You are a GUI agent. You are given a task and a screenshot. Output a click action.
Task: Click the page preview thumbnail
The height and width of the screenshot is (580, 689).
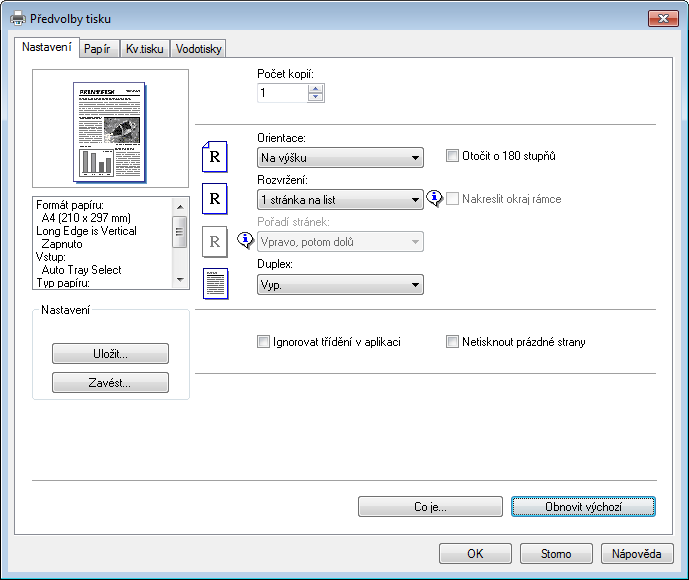click(x=109, y=132)
